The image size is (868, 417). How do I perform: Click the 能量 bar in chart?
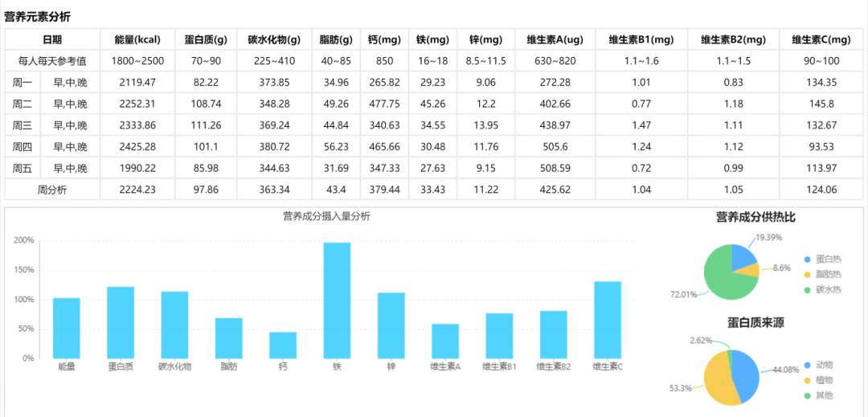(x=67, y=328)
